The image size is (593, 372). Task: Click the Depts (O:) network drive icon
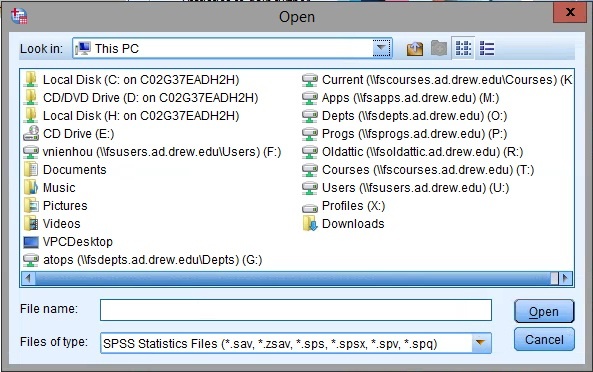pyautogui.click(x=310, y=116)
